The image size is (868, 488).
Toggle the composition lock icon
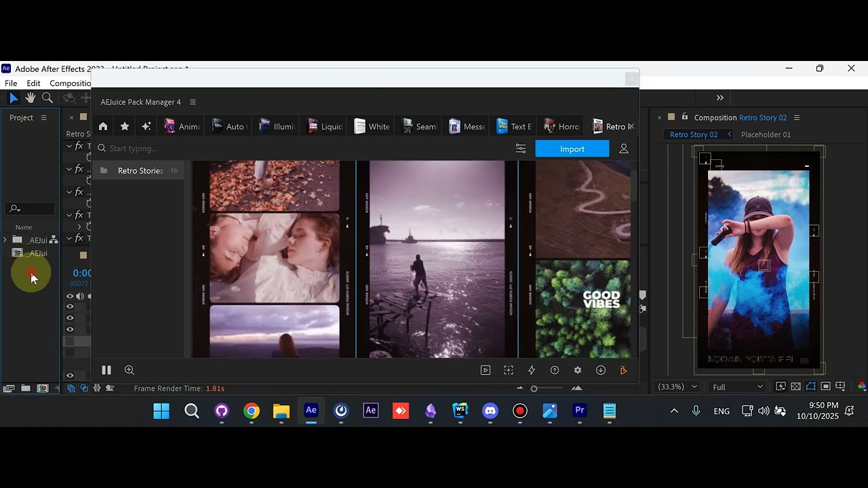(685, 117)
